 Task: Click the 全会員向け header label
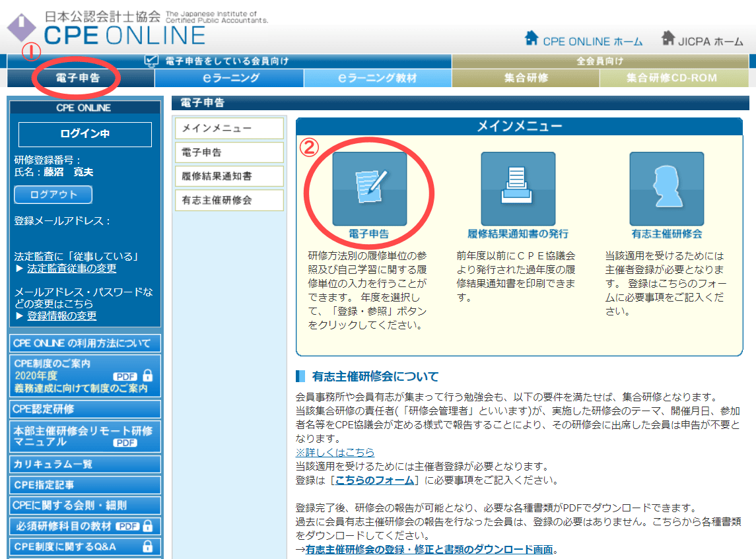coord(600,61)
